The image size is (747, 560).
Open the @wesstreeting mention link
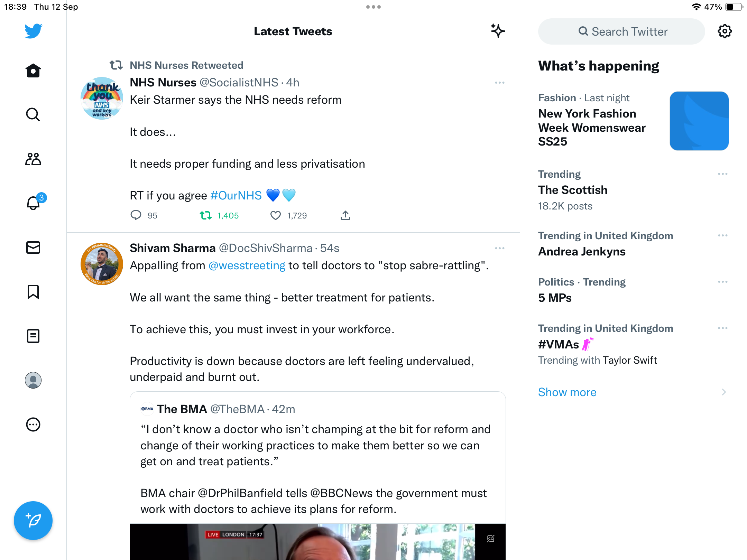[247, 265]
